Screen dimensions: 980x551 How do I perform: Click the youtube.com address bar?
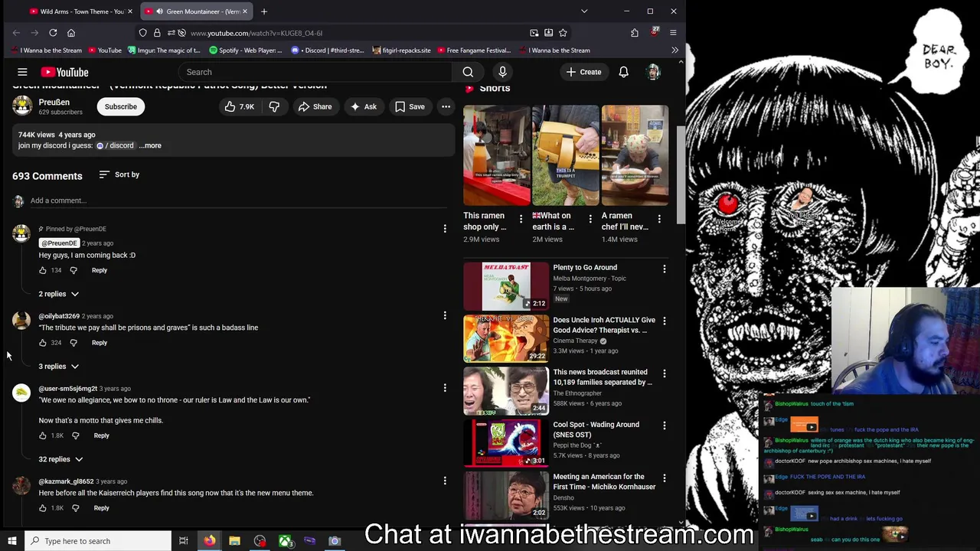tap(352, 33)
